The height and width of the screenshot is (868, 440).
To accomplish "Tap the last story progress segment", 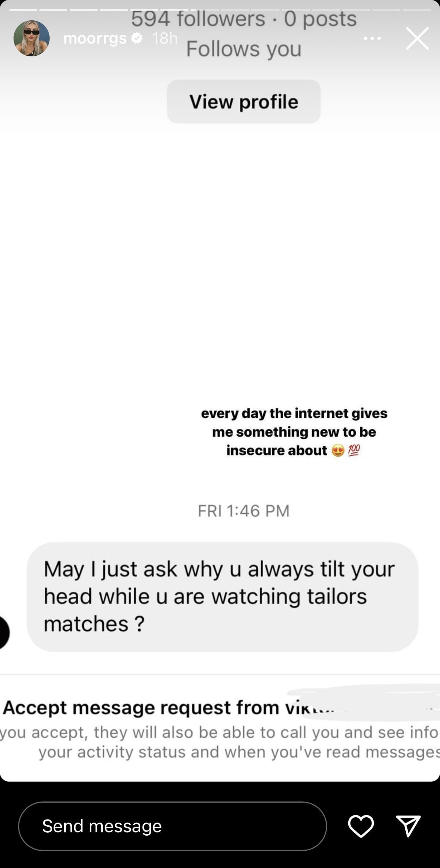I will (417, 10).
